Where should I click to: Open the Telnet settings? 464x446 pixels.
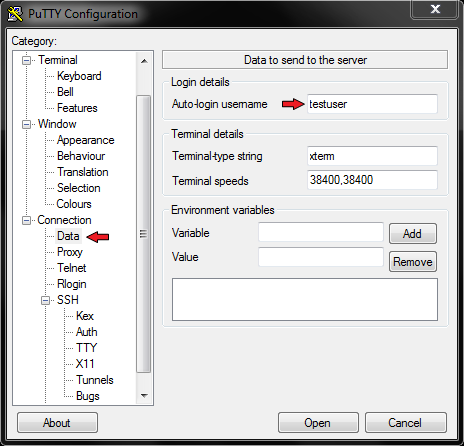tap(71, 268)
